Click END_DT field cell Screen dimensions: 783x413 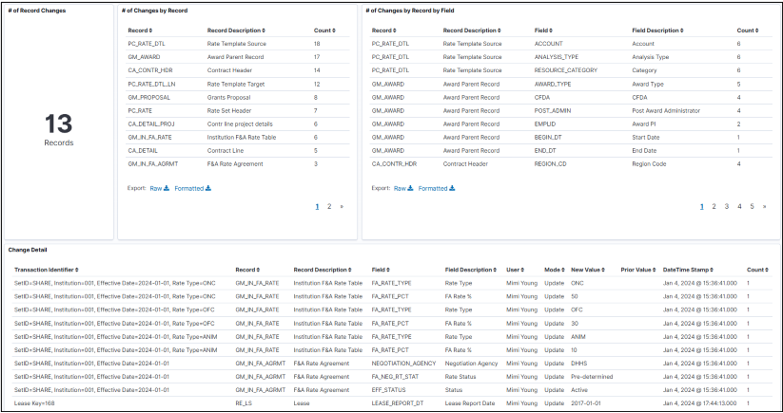pyautogui.click(x=545, y=150)
